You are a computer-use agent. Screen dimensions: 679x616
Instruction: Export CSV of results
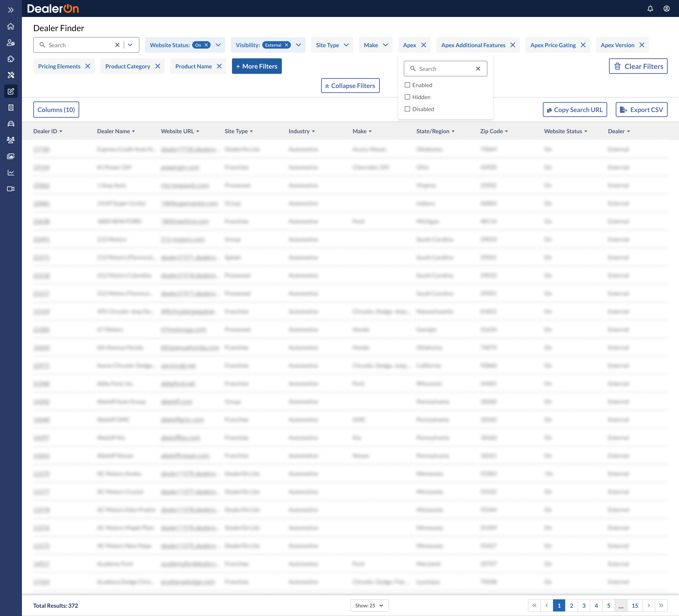point(642,110)
